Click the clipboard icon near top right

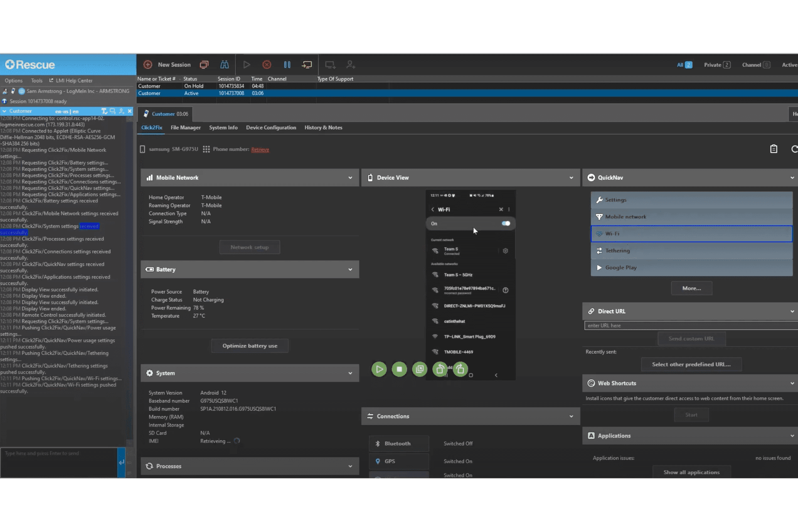[773, 149]
